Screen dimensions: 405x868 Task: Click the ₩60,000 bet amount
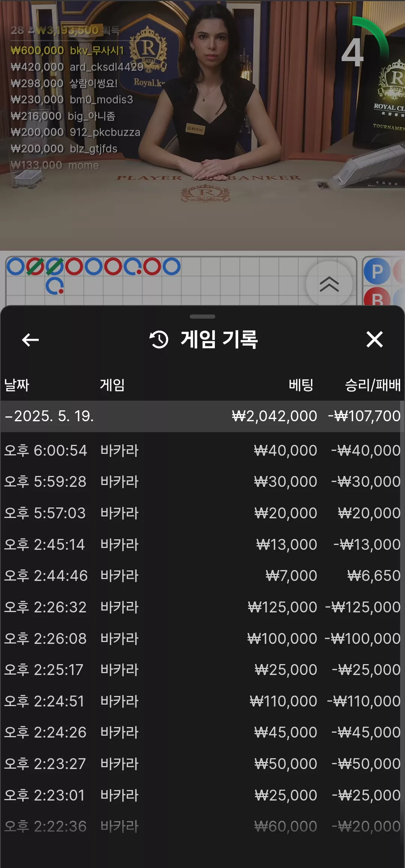286,826
